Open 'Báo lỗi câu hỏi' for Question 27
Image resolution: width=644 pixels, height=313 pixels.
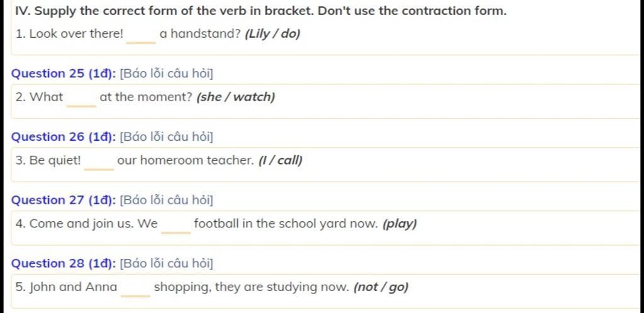[x=167, y=200]
